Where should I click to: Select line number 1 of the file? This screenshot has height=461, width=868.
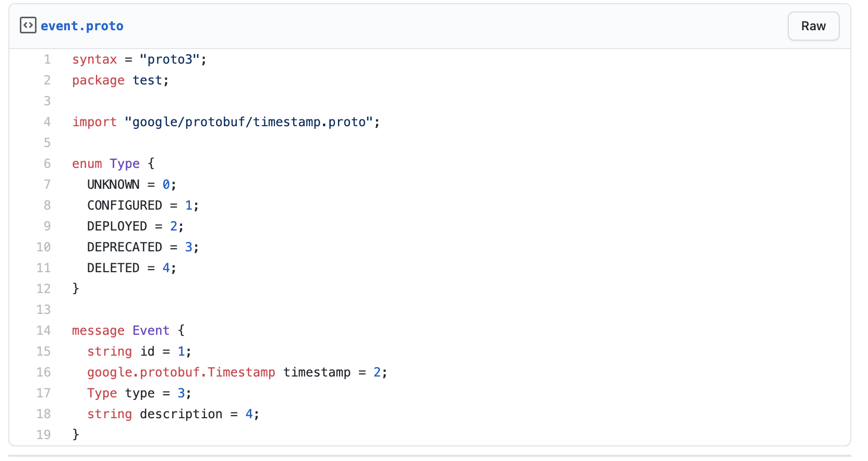47,59
